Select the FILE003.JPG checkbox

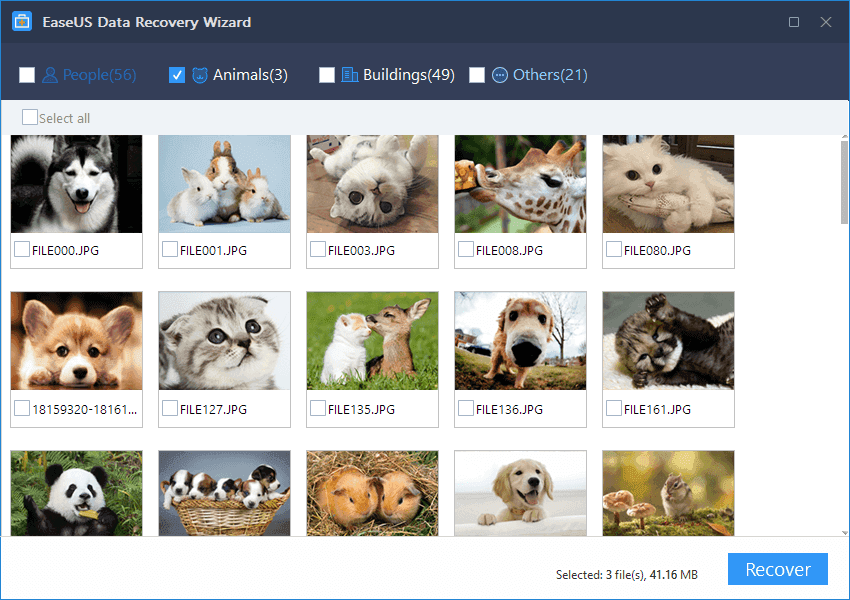pos(317,249)
